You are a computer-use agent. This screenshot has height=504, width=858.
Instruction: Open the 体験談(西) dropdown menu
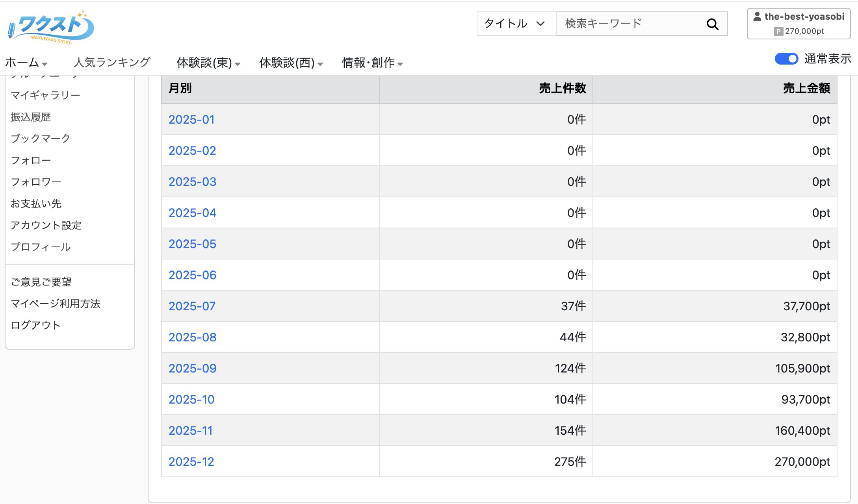click(290, 63)
